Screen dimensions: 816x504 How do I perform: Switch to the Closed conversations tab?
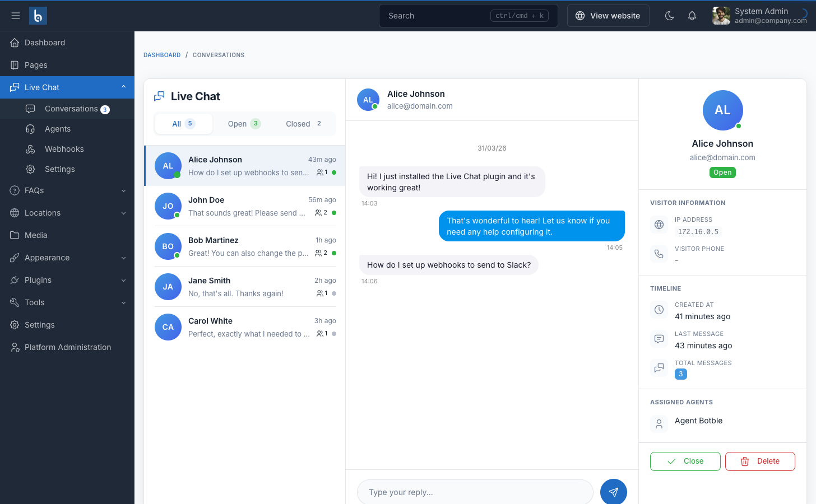click(303, 124)
